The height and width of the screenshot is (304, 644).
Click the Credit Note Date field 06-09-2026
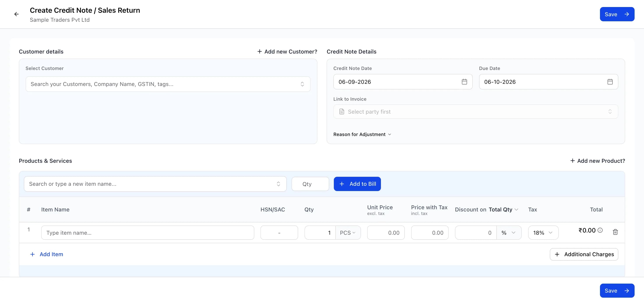click(x=403, y=82)
